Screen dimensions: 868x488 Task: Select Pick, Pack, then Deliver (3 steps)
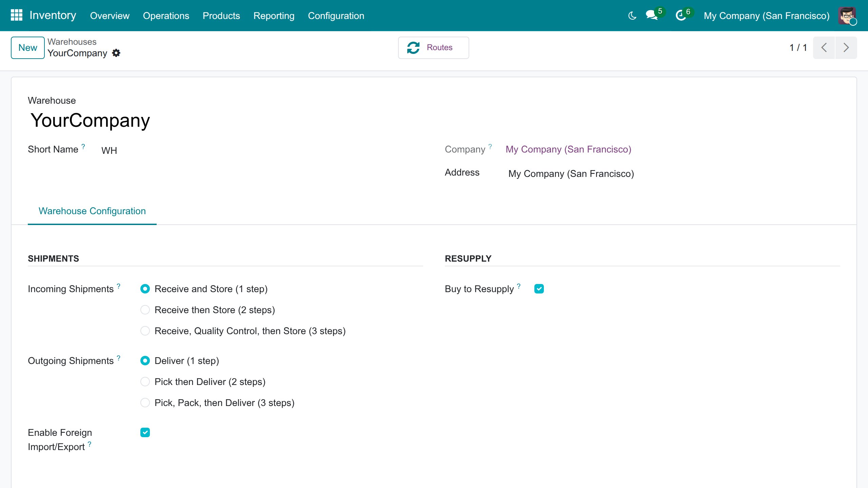[x=145, y=403]
